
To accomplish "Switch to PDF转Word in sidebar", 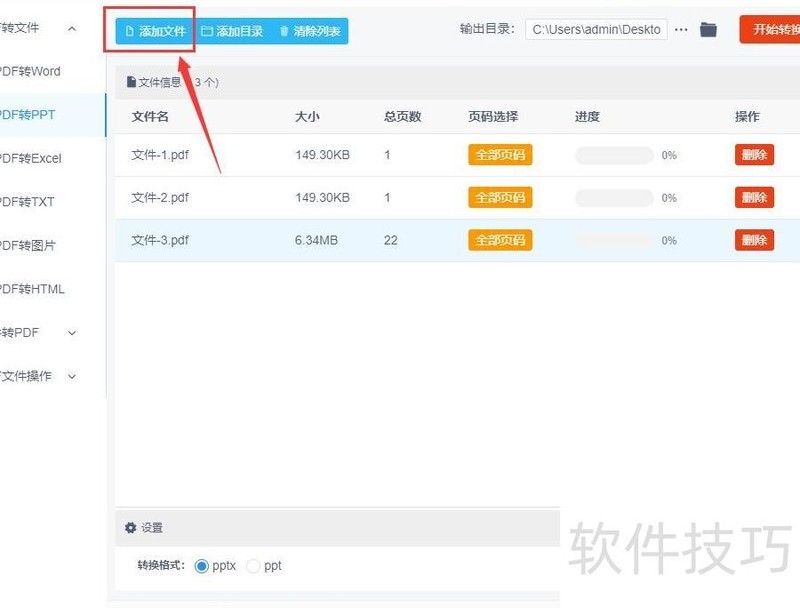I will (x=32, y=71).
